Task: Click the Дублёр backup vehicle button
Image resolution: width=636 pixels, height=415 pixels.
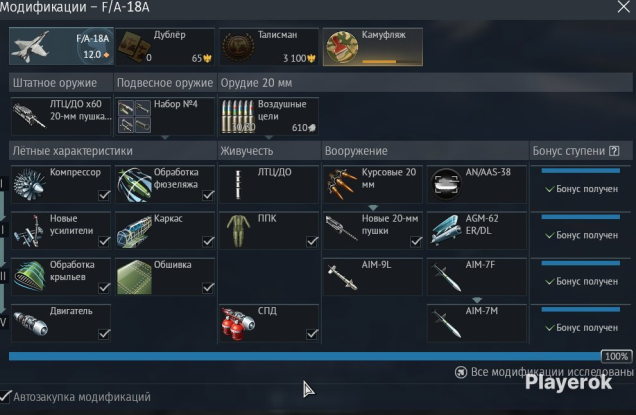Action: coord(165,47)
